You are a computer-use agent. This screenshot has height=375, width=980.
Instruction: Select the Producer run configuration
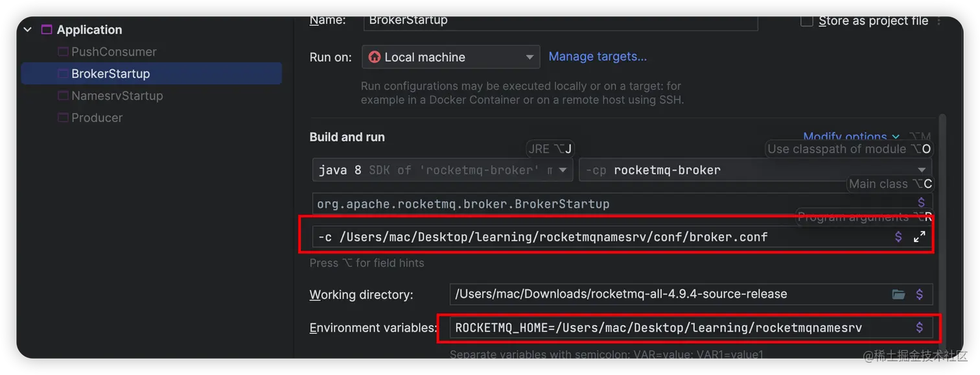[97, 117]
